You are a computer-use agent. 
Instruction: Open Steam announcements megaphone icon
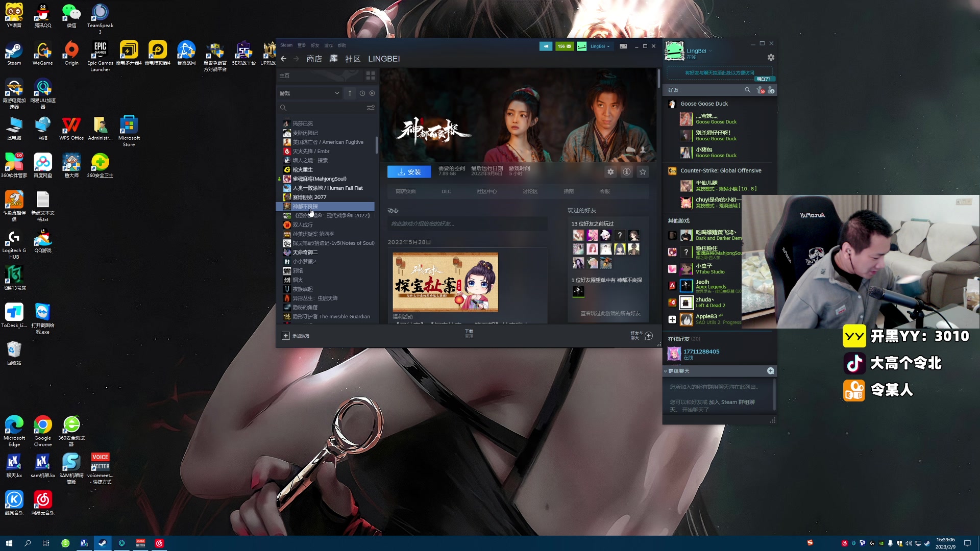click(546, 46)
